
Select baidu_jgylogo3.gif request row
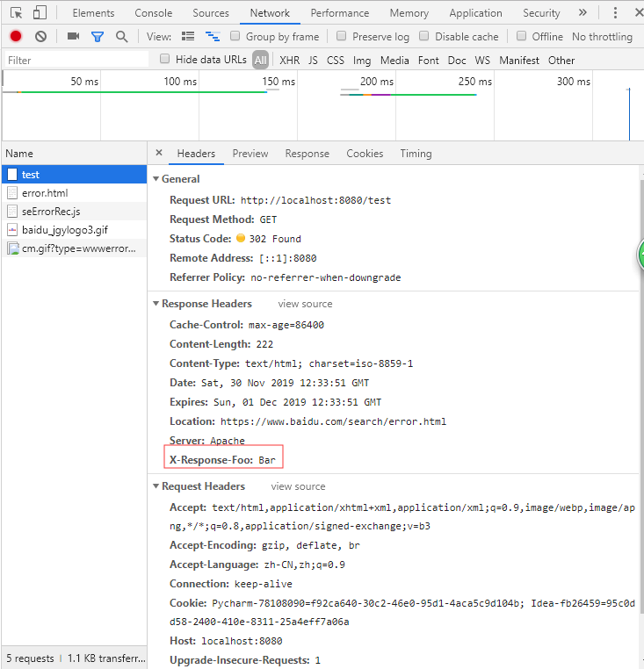[75, 230]
